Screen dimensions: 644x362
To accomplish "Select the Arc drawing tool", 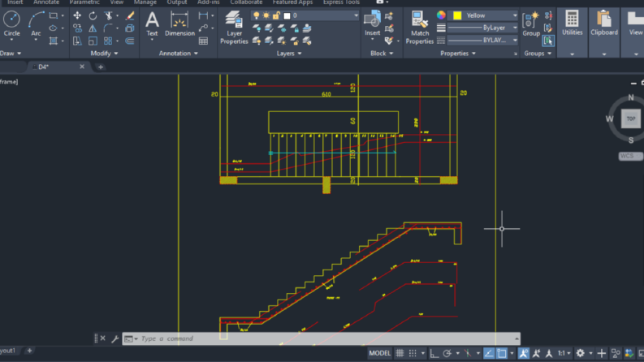I will click(x=37, y=24).
